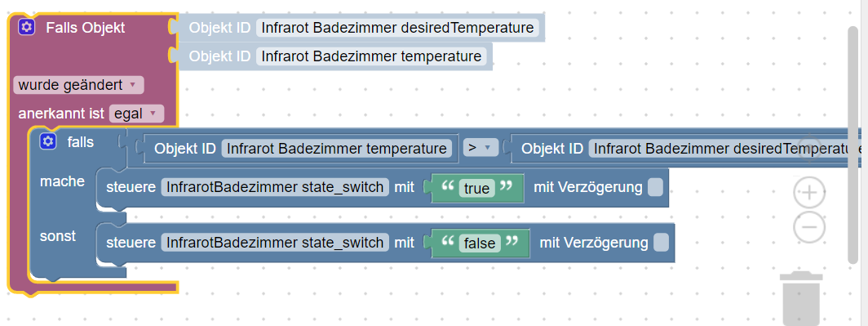The width and height of the screenshot is (868, 326).
Task: Click the zoom in plus icon
Action: pyautogui.click(x=809, y=192)
